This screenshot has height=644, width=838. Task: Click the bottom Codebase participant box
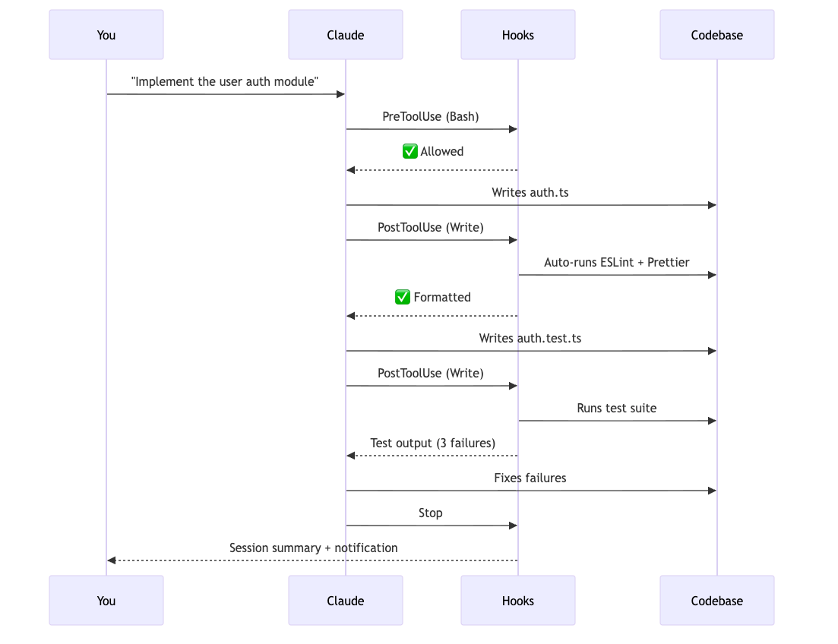click(717, 601)
